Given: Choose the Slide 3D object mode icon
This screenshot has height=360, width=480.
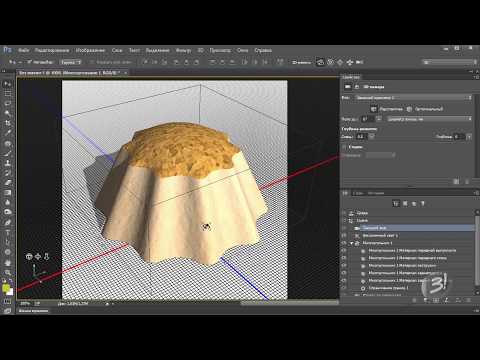Looking at the screenshot, I should click(x=350, y=62).
